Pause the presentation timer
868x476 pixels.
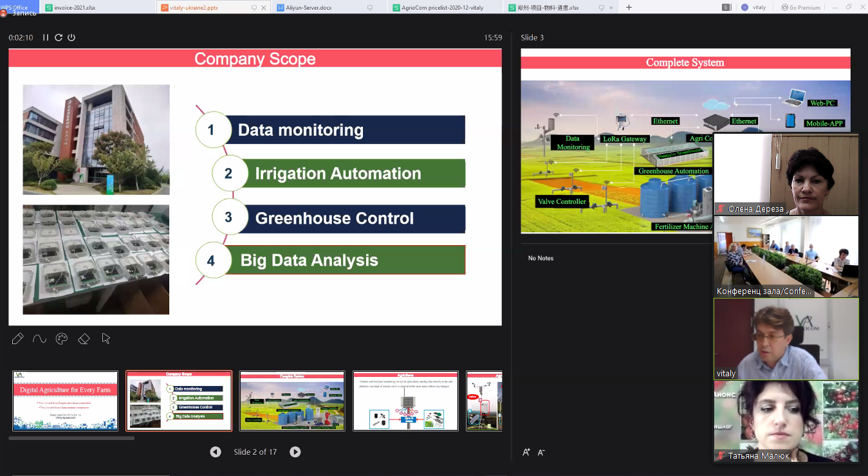pos(46,37)
